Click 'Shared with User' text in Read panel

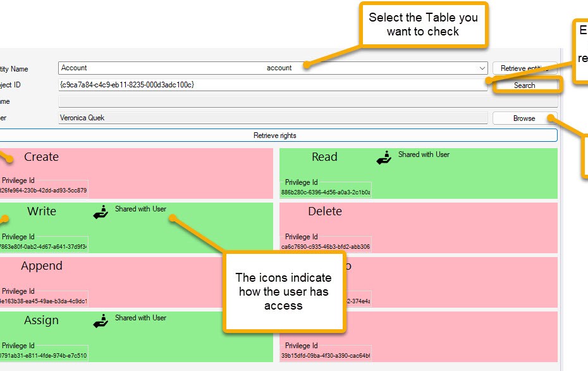(424, 154)
